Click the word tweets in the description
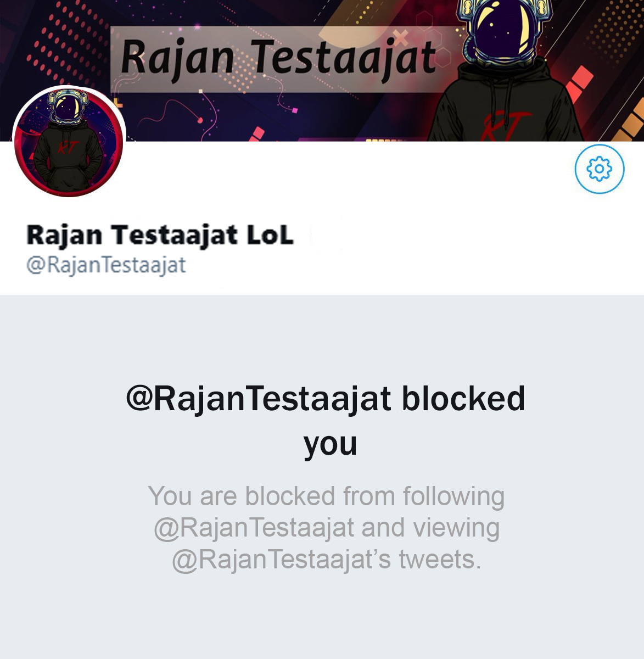The width and height of the screenshot is (644, 659). [439, 560]
